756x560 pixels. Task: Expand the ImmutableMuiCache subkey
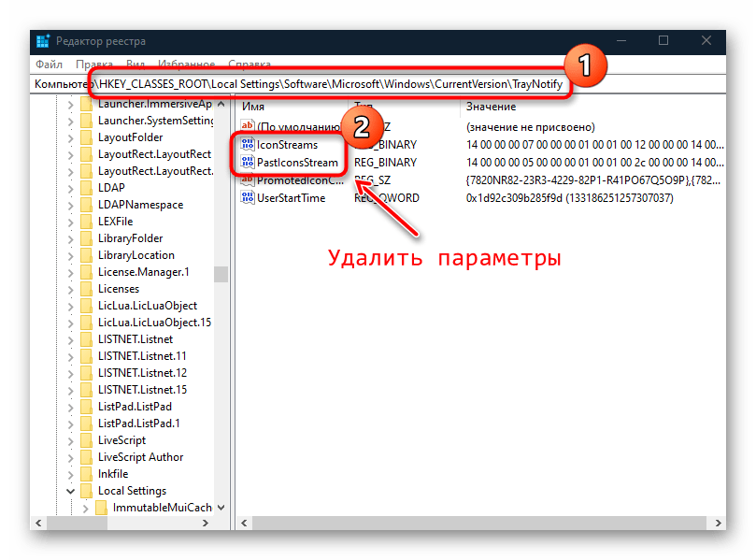point(85,508)
